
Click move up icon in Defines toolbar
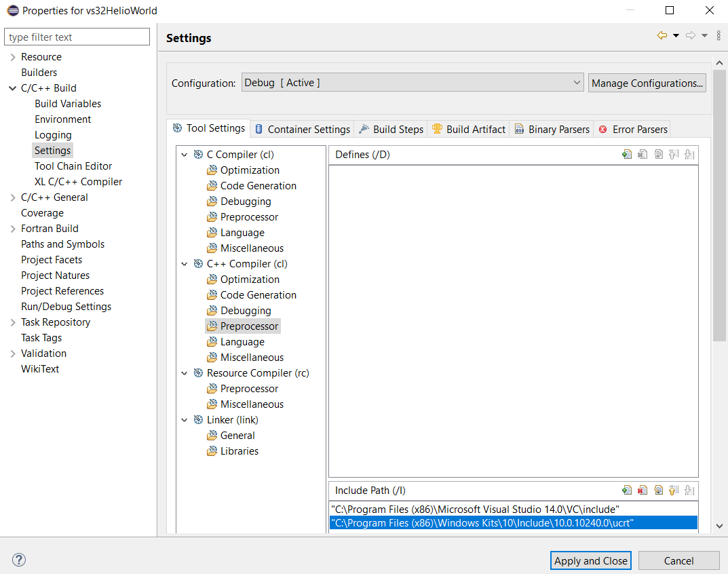(674, 154)
